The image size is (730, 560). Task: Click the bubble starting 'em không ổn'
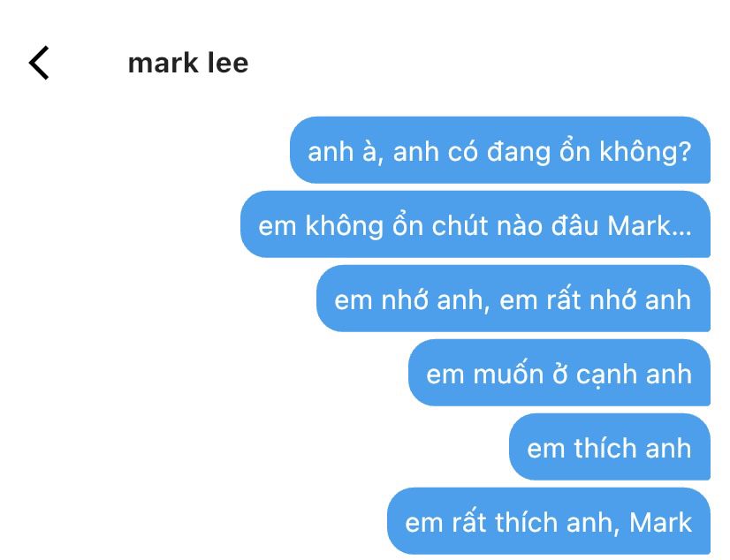point(475,224)
